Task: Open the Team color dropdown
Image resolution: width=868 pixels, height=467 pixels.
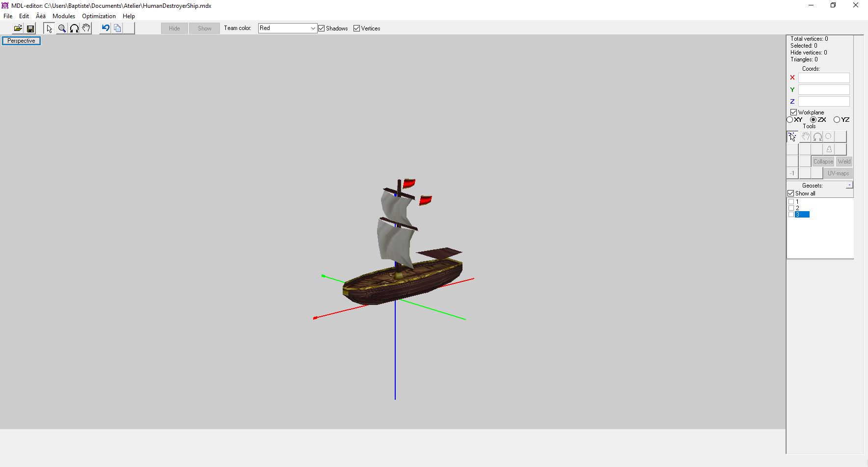Action: (x=313, y=28)
